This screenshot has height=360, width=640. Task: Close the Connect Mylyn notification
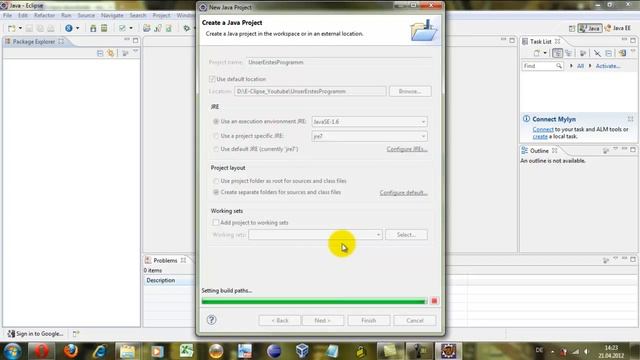[630, 119]
